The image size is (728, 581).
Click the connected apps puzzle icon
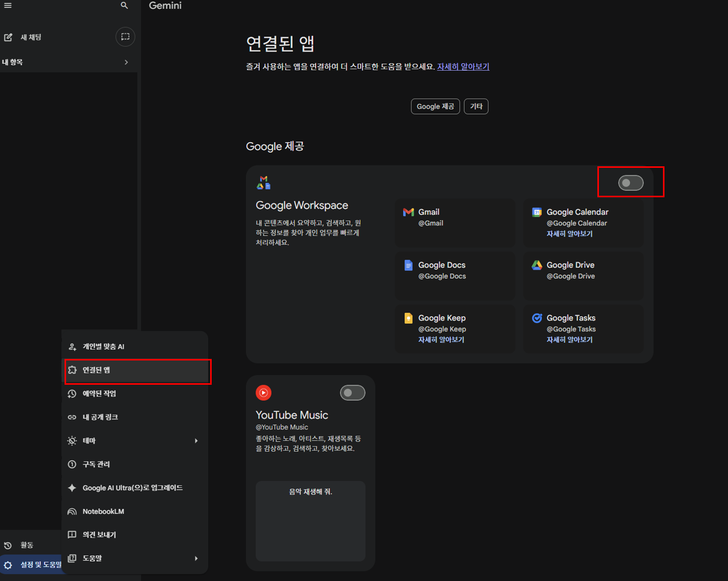[72, 370]
